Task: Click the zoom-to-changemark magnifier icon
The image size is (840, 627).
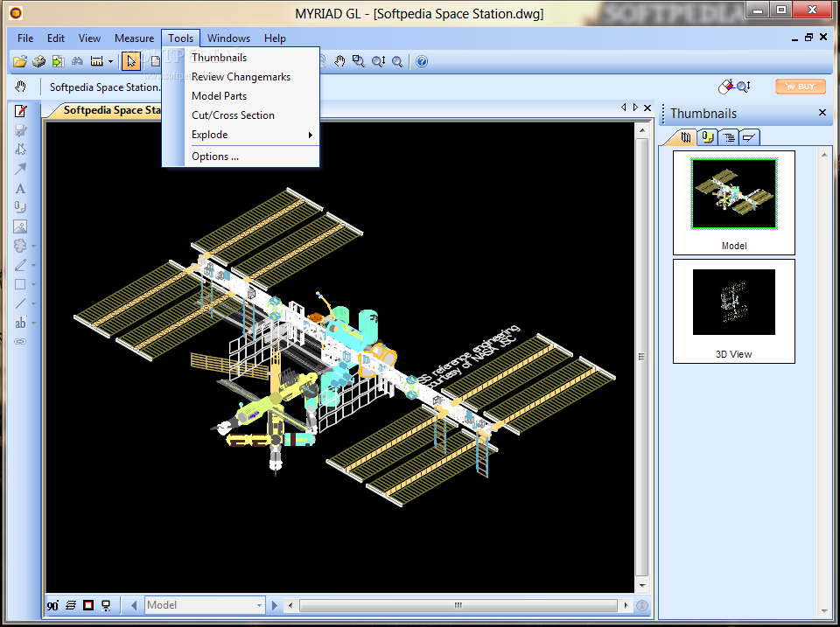Action: point(744,87)
